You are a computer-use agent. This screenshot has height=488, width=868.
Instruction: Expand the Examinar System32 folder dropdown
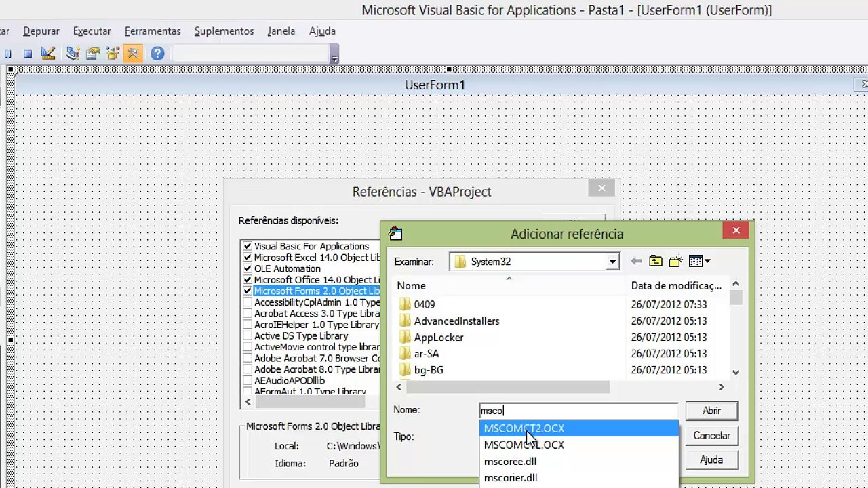(612, 262)
